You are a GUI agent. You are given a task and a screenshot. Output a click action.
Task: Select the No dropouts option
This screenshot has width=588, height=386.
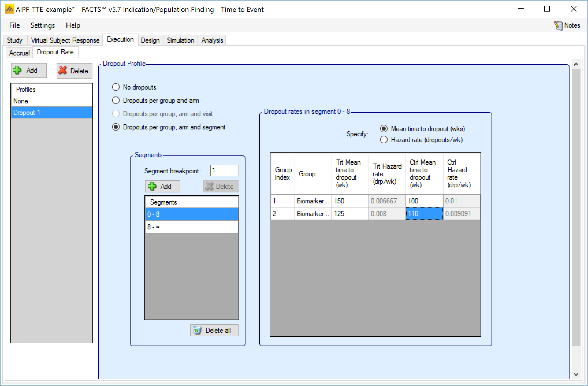click(116, 87)
